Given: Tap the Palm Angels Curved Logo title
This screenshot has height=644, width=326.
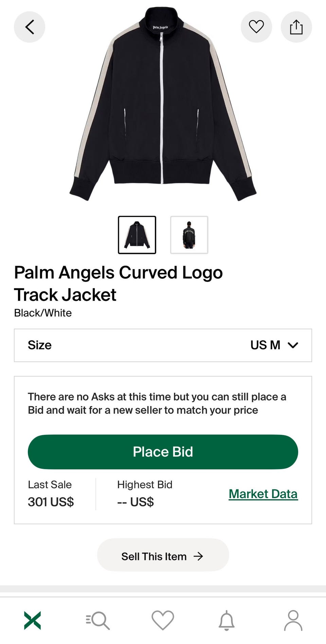Looking at the screenshot, I should coord(118,283).
